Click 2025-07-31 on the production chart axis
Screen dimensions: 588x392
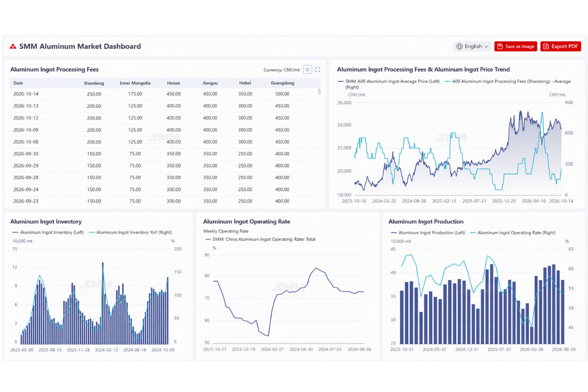499,349
